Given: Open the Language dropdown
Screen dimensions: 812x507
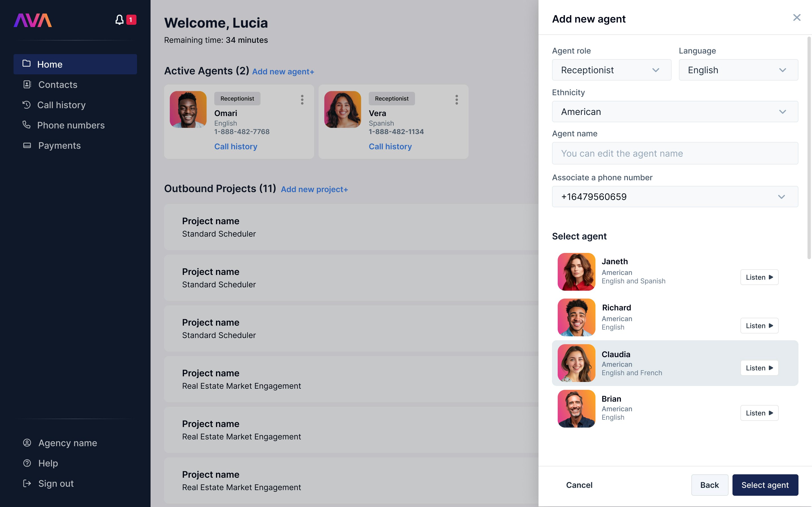Looking at the screenshot, I should tap(738, 70).
